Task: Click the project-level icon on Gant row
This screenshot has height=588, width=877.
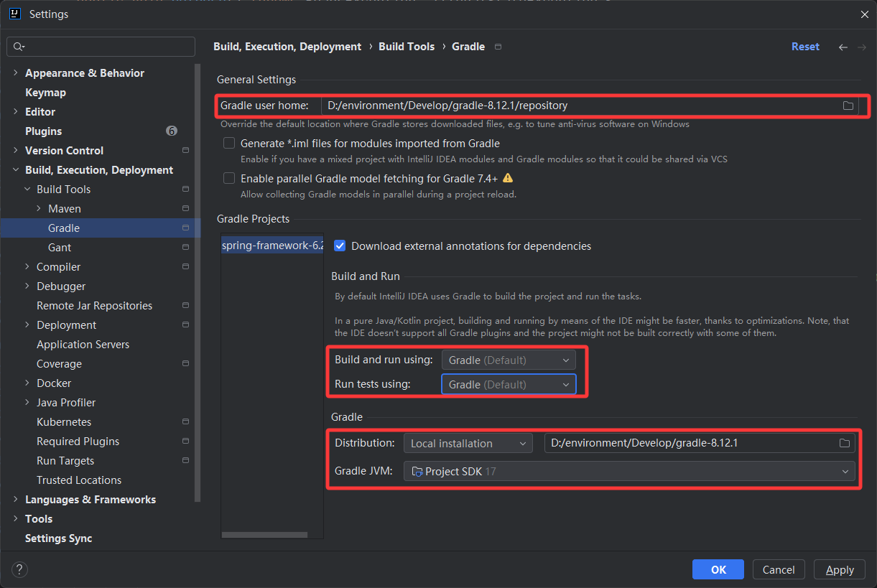Action: (185, 248)
